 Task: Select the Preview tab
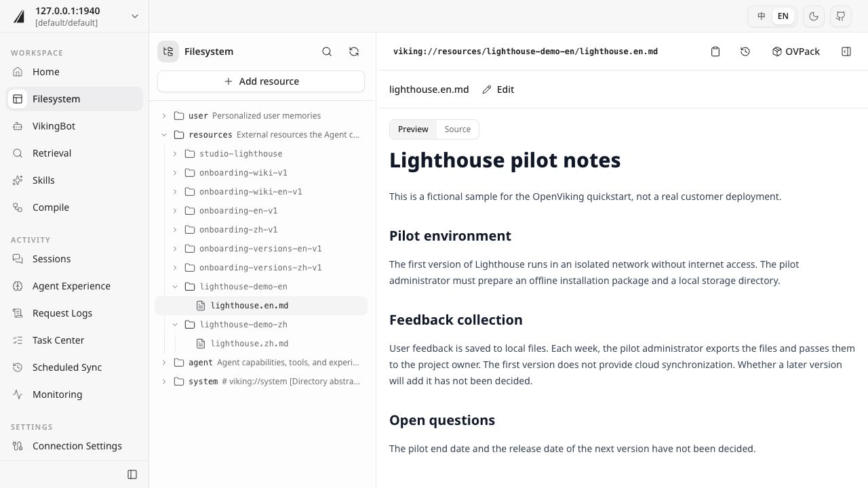pyautogui.click(x=413, y=129)
